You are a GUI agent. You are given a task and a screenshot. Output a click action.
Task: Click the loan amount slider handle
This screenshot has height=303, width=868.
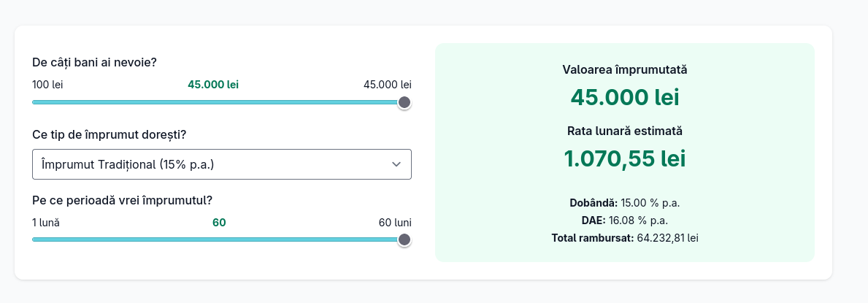tap(404, 102)
